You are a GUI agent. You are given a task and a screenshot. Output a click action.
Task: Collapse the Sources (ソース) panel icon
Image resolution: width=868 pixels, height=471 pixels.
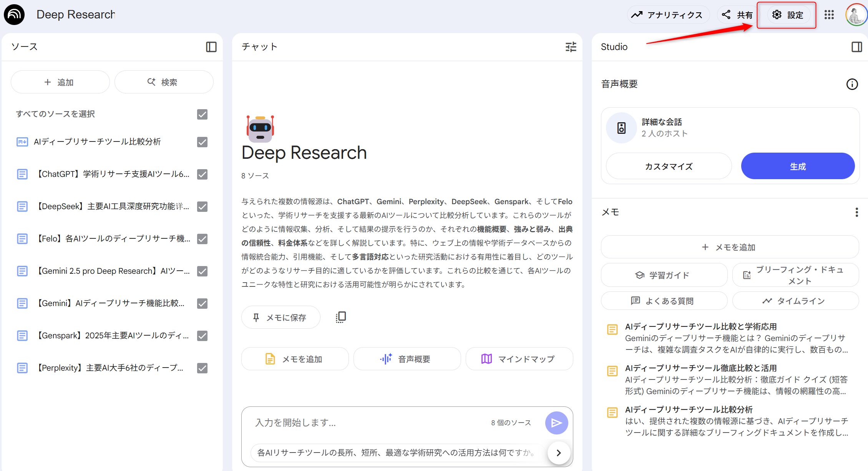tap(211, 47)
